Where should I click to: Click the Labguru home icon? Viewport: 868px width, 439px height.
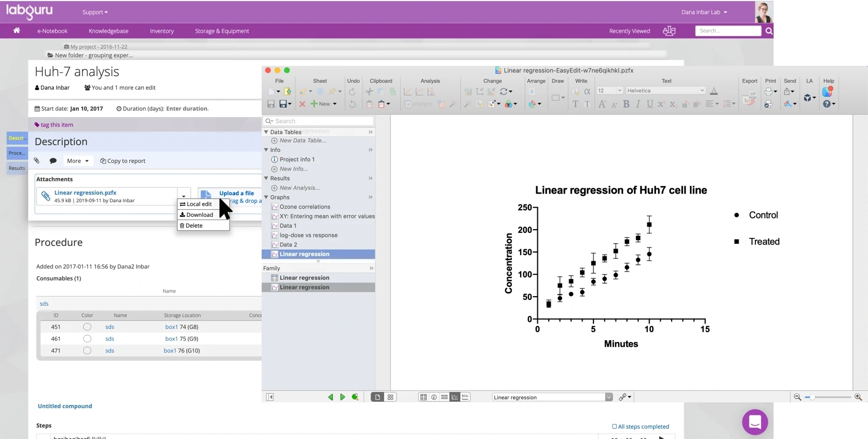(17, 31)
